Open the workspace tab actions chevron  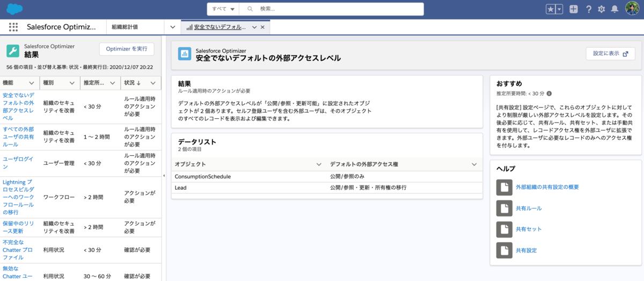[x=254, y=27]
